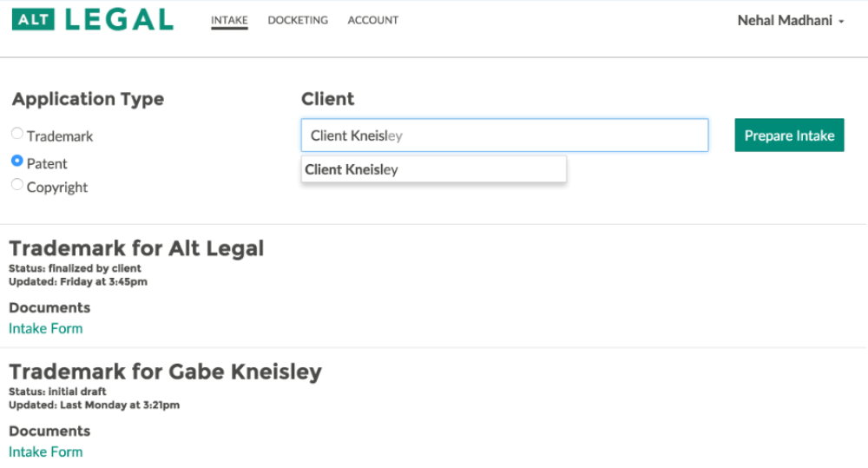Image resolution: width=868 pixels, height=468 pixels.
Task: Click the Trademark option label
Action: click(x=60, y=136)
